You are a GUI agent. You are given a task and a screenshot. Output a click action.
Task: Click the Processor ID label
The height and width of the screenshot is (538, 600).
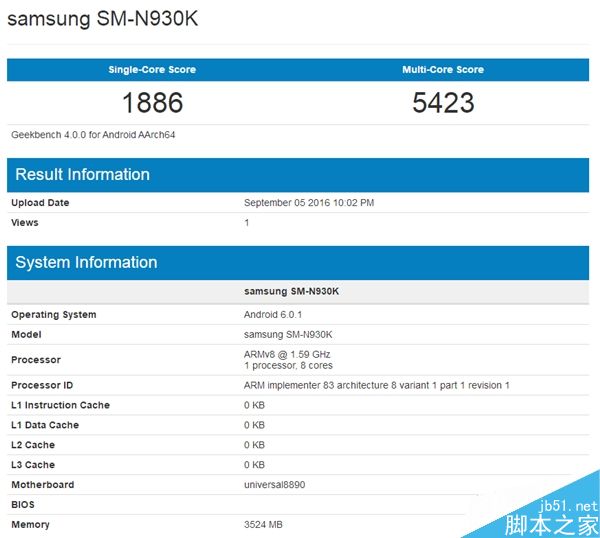[x=42, y=385]
